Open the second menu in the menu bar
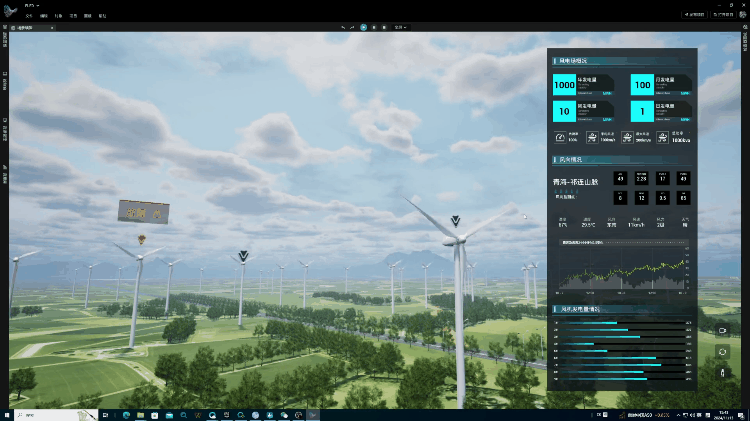This screenshot has height=421, width=750. [x=43, y=17]
